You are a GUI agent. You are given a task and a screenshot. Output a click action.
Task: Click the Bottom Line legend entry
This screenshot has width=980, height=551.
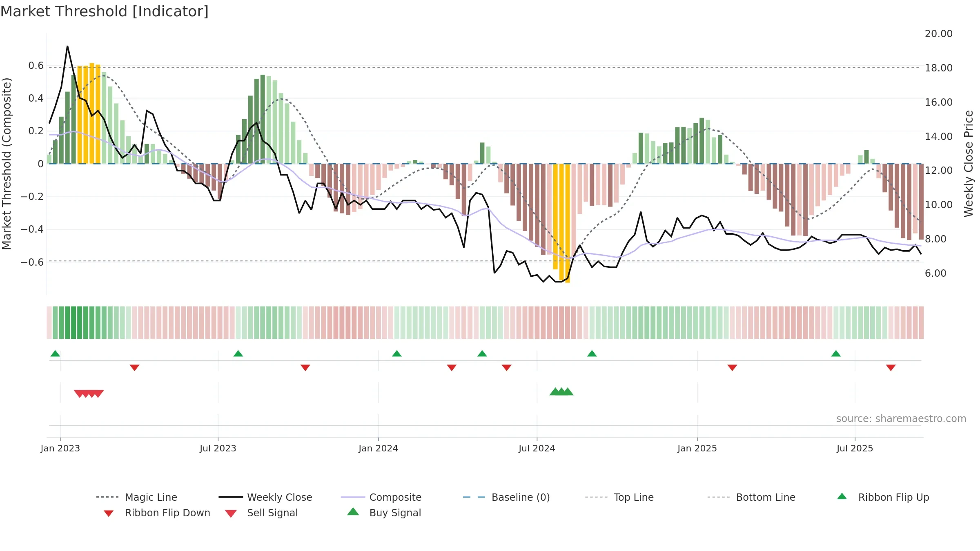[751, 497]
